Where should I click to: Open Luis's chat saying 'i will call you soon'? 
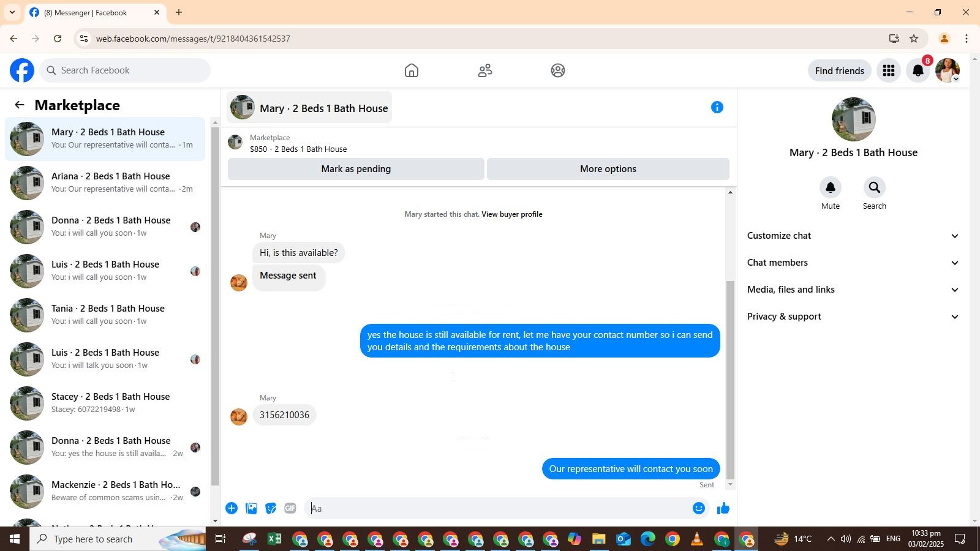pos(105,271)
